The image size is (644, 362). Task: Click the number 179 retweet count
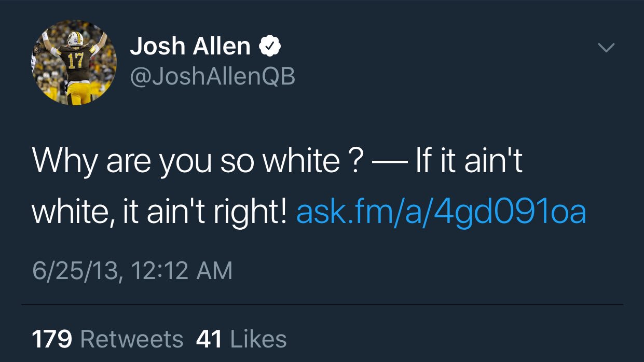52,340
